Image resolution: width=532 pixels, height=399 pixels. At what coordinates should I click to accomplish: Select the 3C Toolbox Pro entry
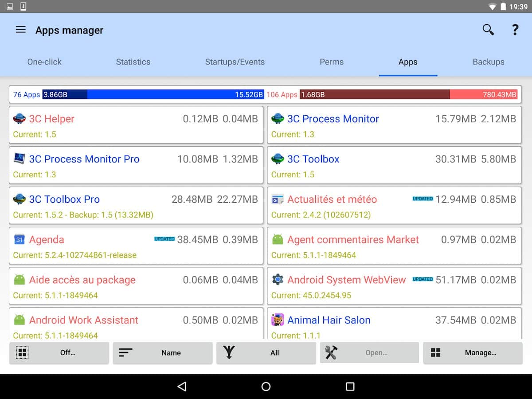point(136,207)
